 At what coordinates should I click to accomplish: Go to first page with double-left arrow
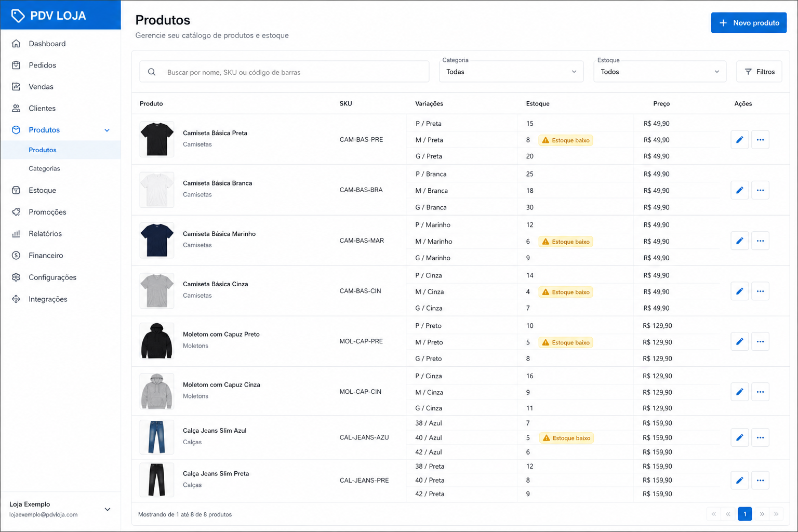click(x=714, y=514)
